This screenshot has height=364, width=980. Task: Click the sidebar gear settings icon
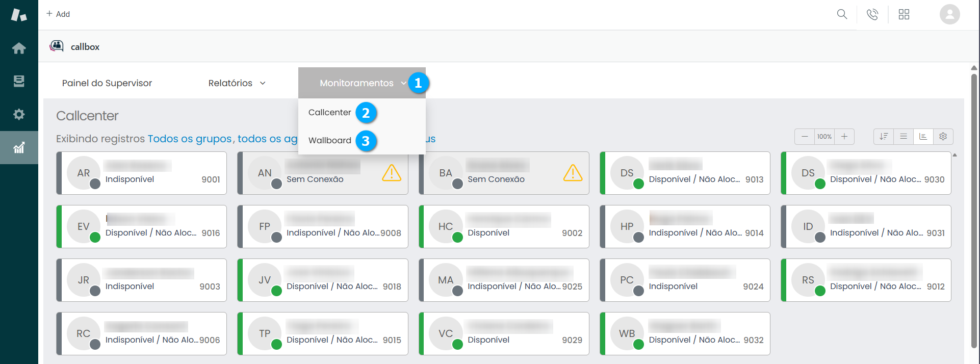(x=19, y=114)
